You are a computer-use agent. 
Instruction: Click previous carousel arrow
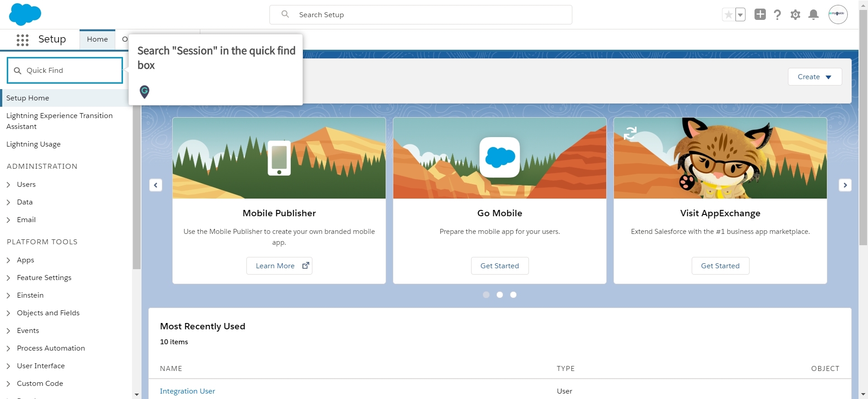[x=156, y=185]
